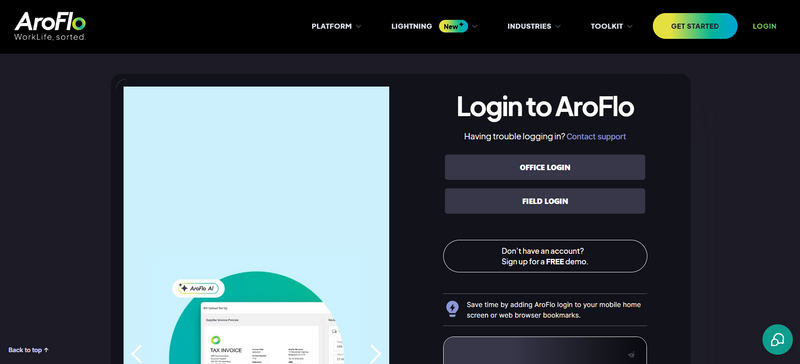Expand the Platform menu chevron
Image resolution: width=800 pixels, height=364 pixels.
[x=359, y=27]
